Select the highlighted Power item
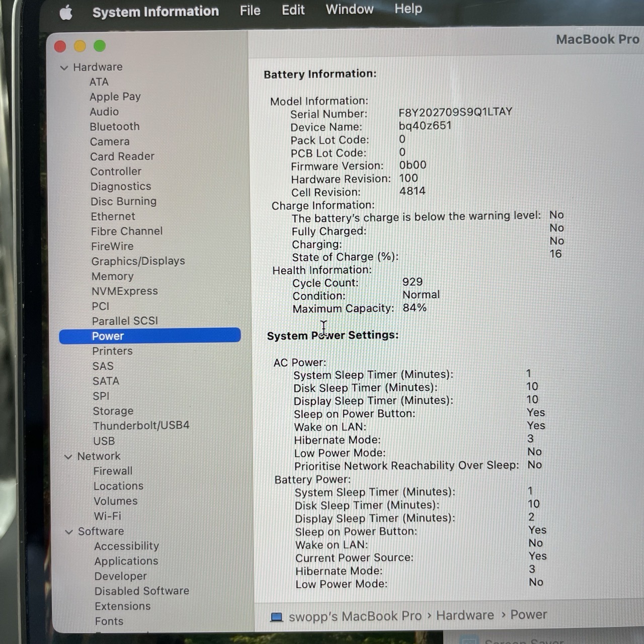Screen dimensions: 644x644 [x=150, y=336]
